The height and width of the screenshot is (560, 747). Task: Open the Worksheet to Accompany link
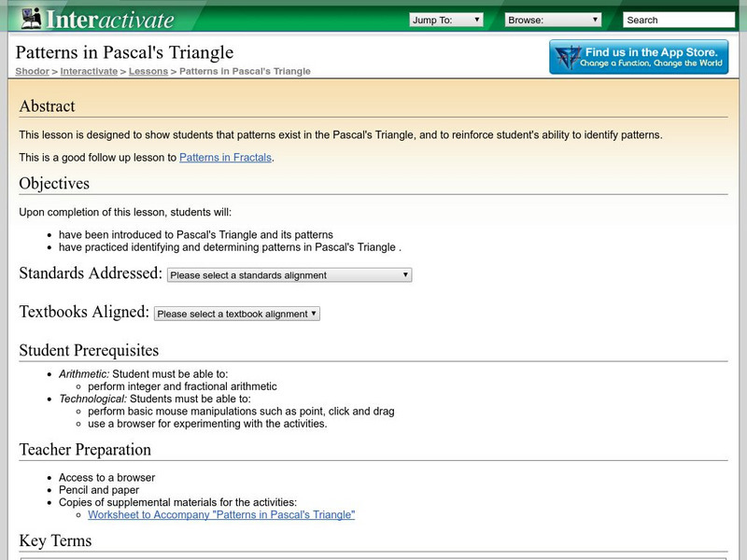pos(221,515)
